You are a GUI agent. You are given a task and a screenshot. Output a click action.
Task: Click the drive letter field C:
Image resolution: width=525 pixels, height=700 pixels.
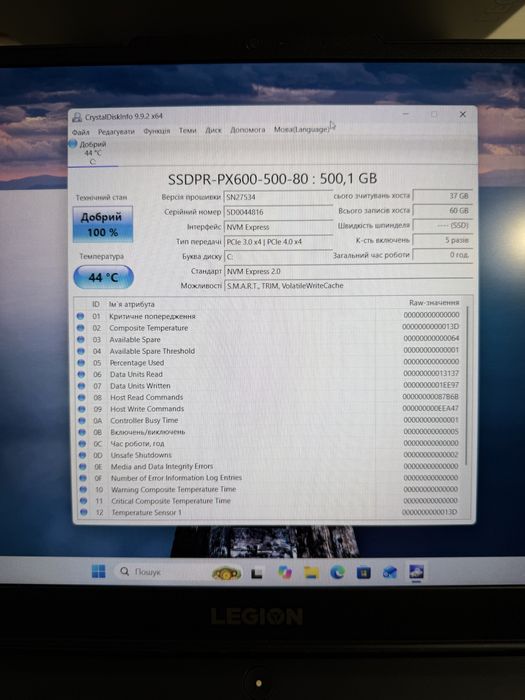point(278,257)
